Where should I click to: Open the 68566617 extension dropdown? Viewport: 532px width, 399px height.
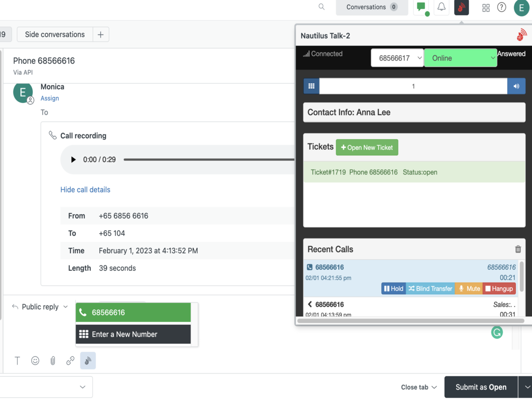coord(397,58)
